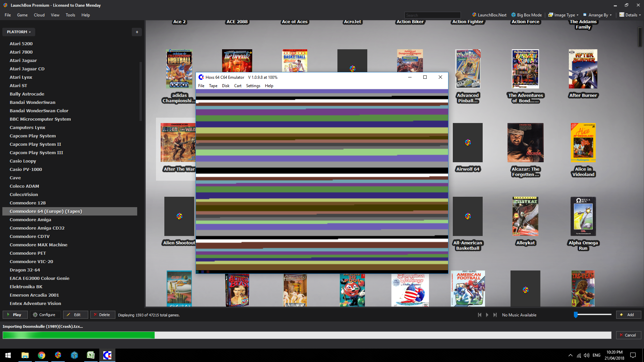Cancel the import progress

(x=629, y=335)
